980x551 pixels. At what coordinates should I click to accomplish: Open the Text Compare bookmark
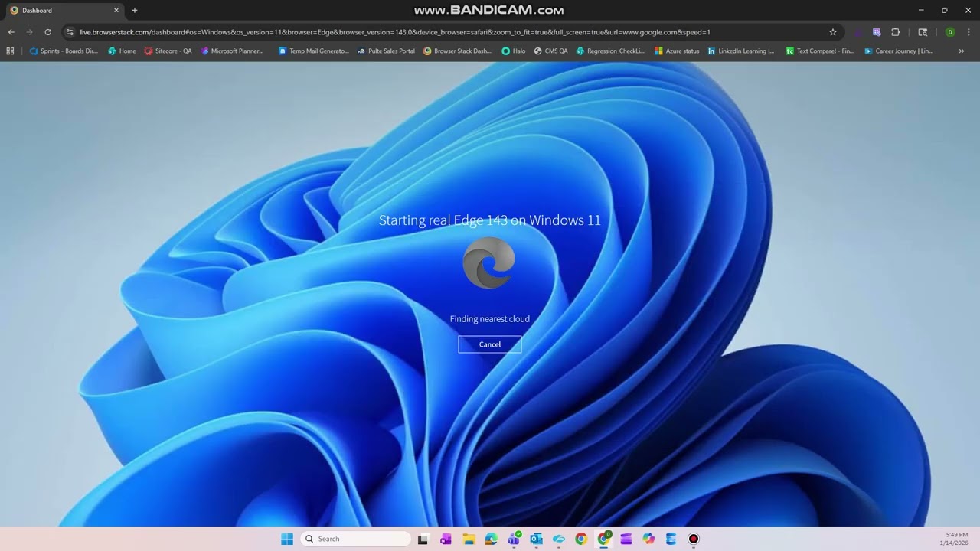click(x=820, y=51)
